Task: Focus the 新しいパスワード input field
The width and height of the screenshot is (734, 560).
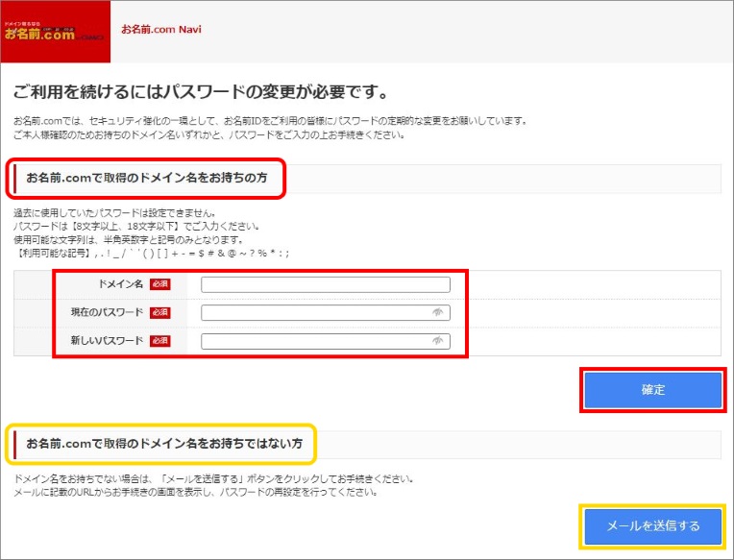Action: point(326,341)
